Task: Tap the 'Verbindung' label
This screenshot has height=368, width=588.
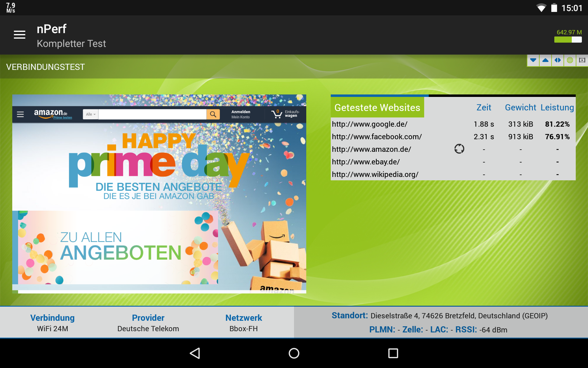Action: coord(52,318)
